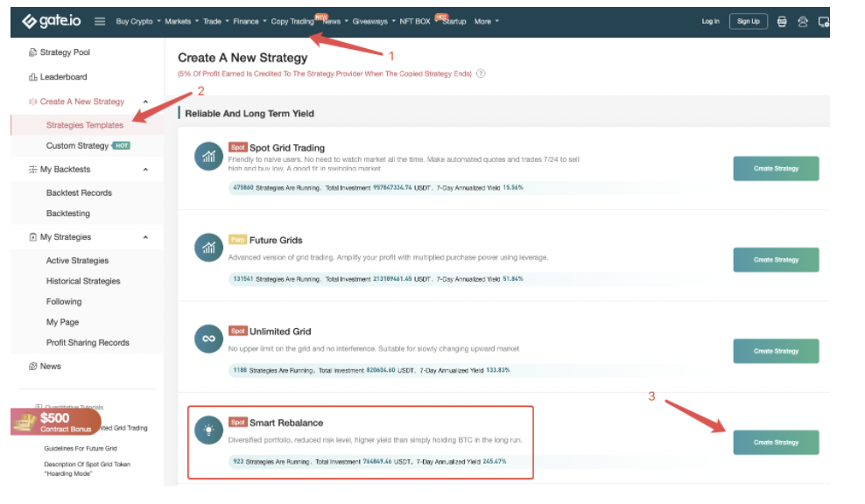
Task: Click the Leaderboard sidebar icon
Action: [x=32, y=77]
